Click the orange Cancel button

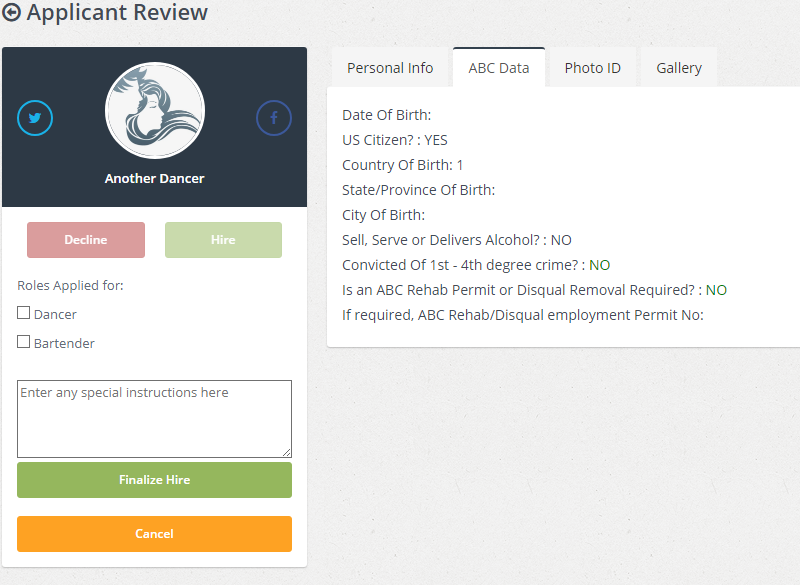coord(154,534)
